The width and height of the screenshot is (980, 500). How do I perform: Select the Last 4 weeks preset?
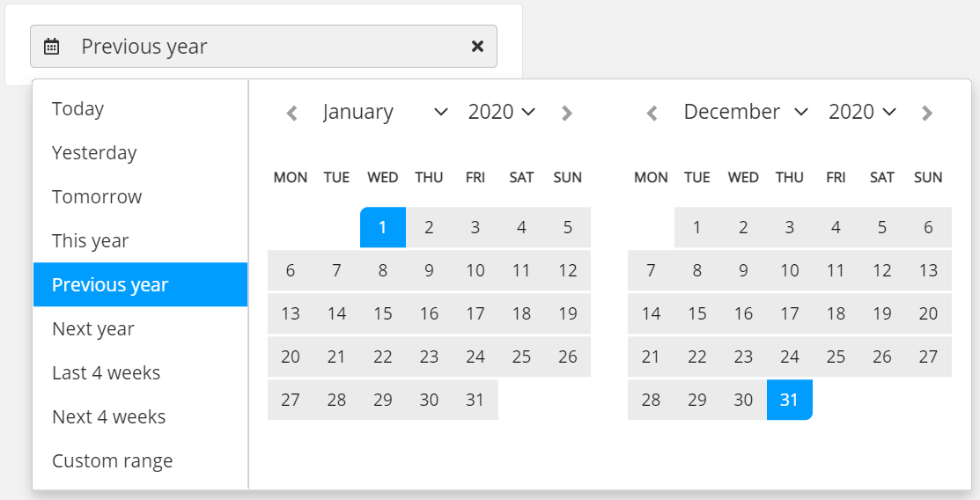pyautogui.click(x=107, y=373)
